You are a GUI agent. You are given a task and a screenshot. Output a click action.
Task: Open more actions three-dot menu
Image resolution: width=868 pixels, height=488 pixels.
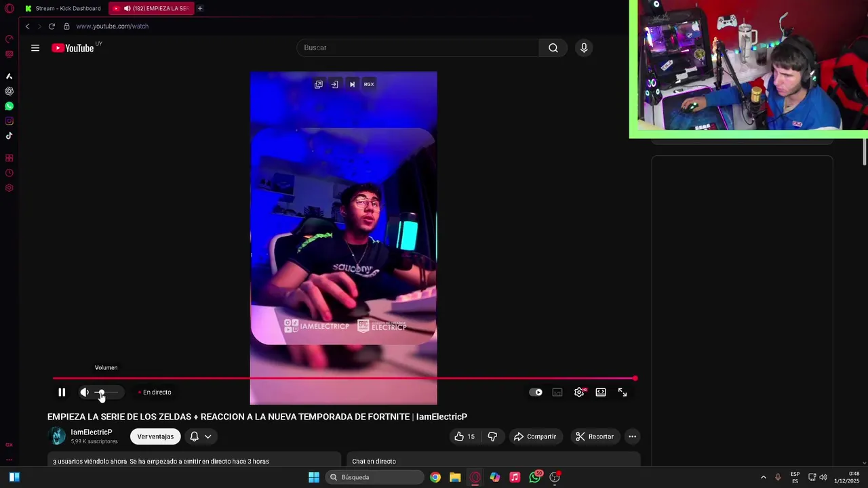pos(632,437)
